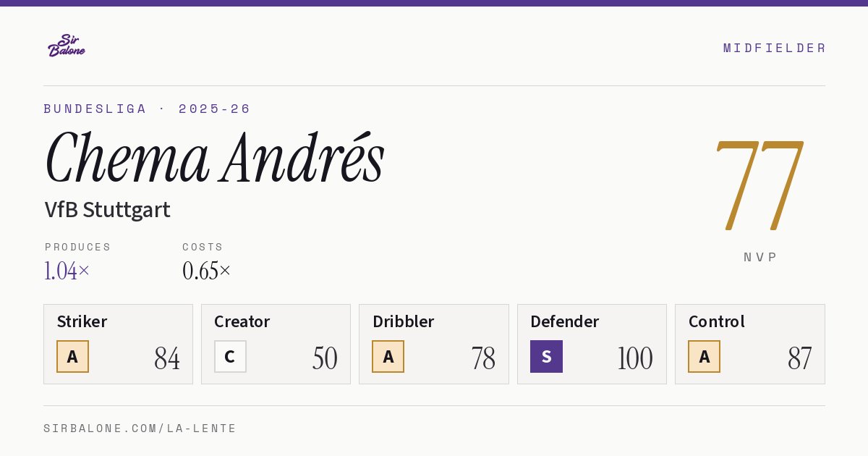Image resolution: width=868 pixels, height=456 pixels.
Task: Select the Dribbler score 78
Action: point(483,358)
